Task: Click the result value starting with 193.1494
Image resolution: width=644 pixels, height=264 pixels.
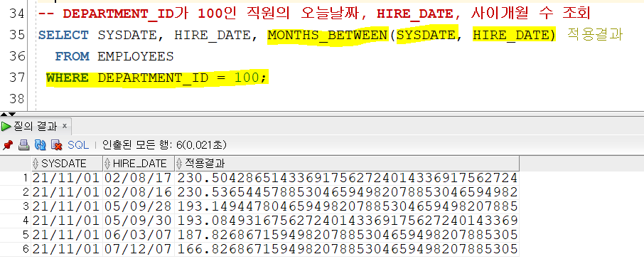Action: [x=347, y=206]
